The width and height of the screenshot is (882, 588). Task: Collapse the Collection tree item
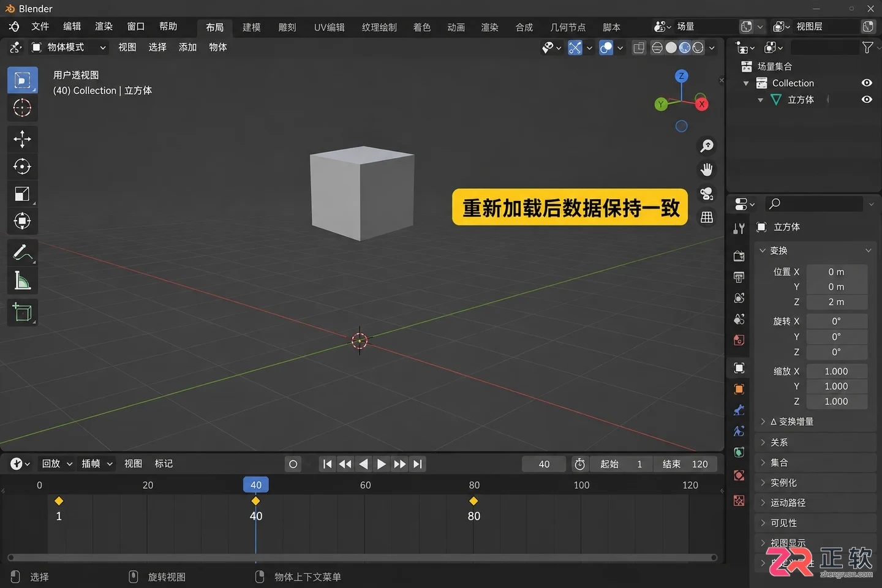(x=746, y=83)
